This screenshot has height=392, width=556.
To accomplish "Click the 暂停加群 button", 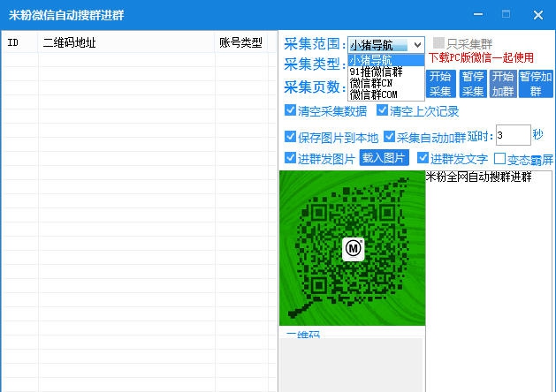I will 536,84.
